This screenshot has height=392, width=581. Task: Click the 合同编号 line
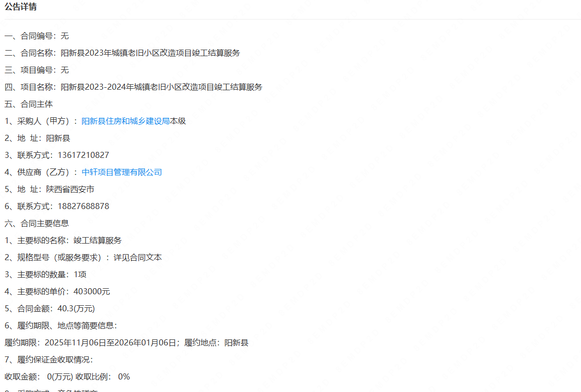[x=37, y=36]
